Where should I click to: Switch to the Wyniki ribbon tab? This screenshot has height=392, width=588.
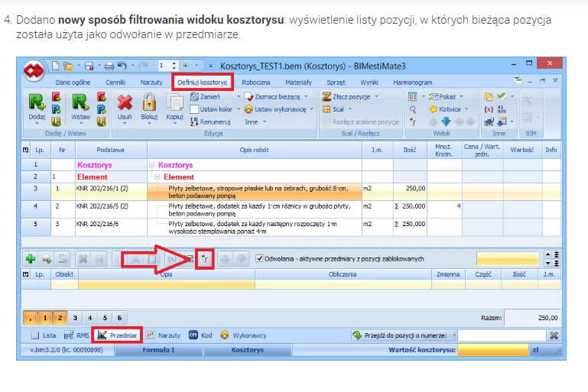[369, 82]
